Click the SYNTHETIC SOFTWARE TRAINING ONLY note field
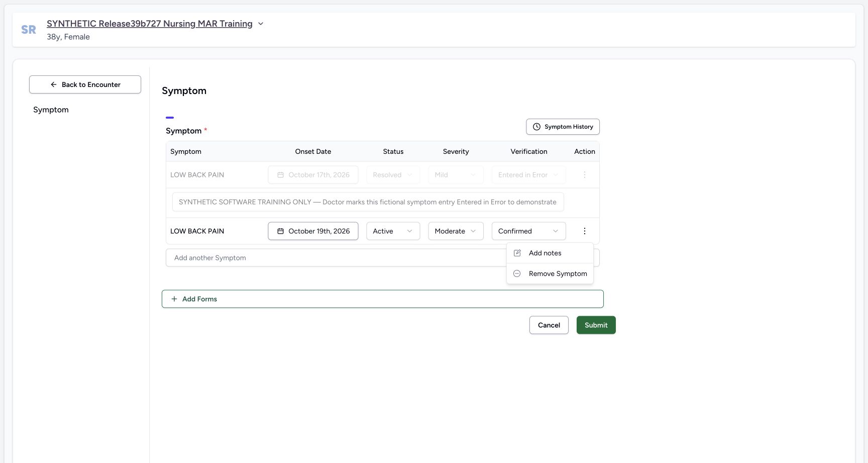Image resolution: width=868 pixels, height=463 pixels. (368, 202)
